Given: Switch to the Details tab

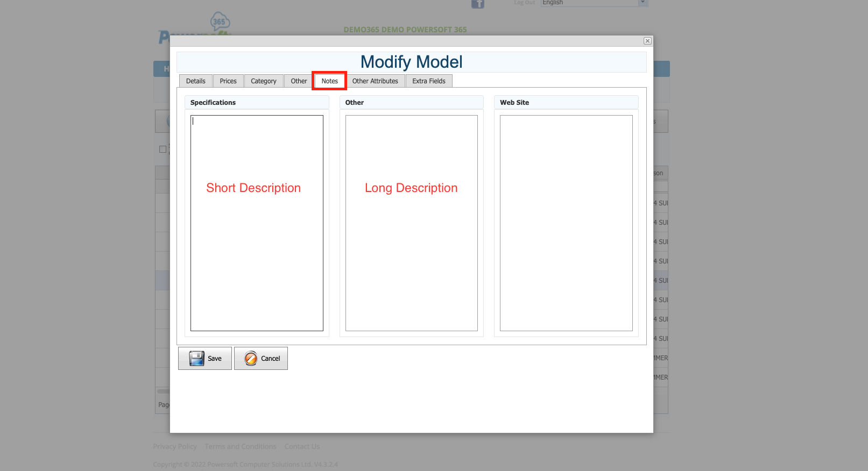Looking at the screenshot, I should (195, 81).
